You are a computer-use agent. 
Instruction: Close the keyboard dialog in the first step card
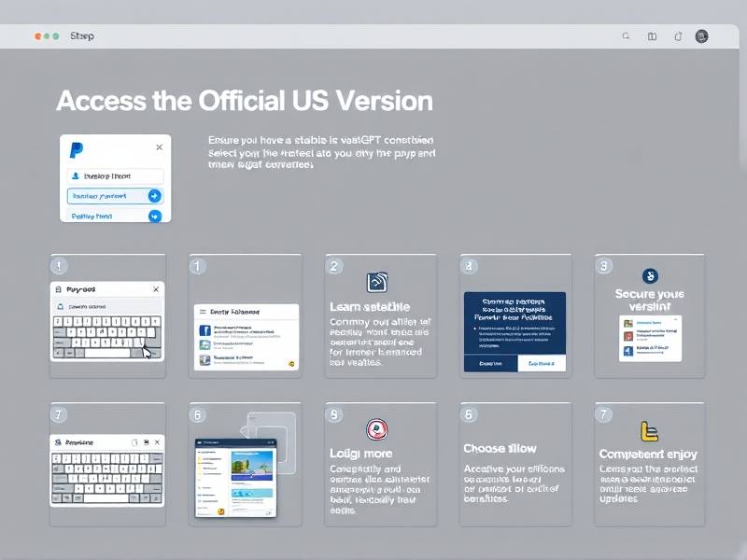coord(155,290)
